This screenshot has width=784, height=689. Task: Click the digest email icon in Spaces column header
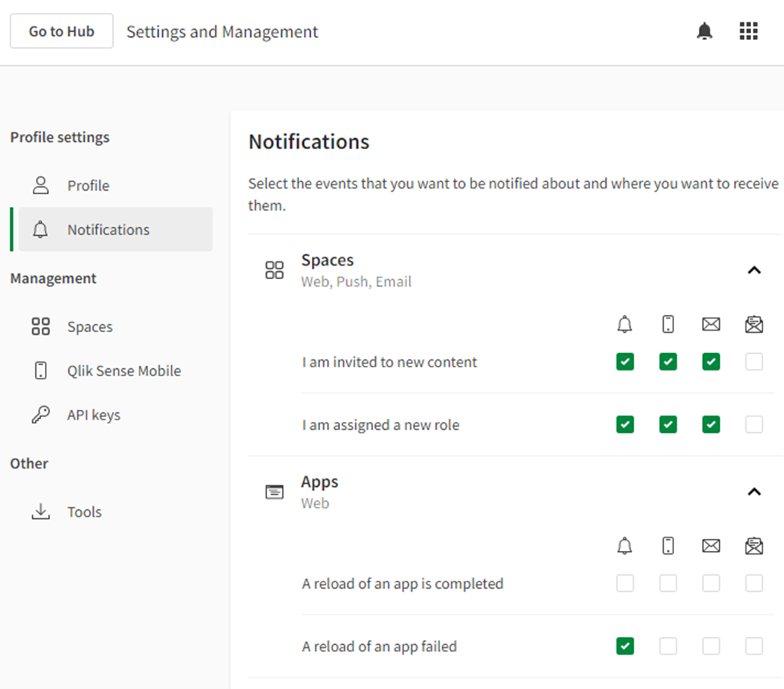tap(754, 324)
